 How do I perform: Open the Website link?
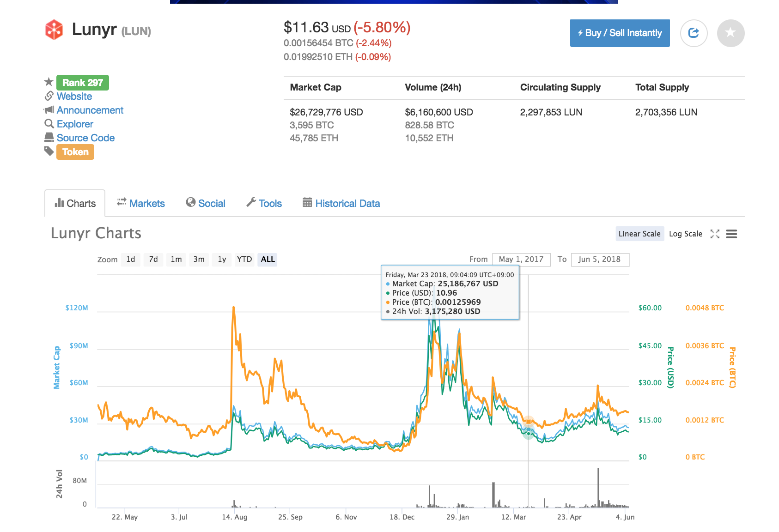74,96
